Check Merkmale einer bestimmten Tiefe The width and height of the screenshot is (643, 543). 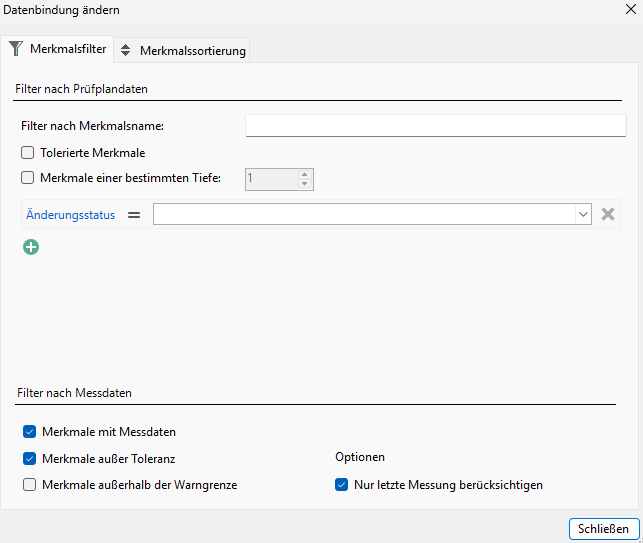click(x=27, y=178)
